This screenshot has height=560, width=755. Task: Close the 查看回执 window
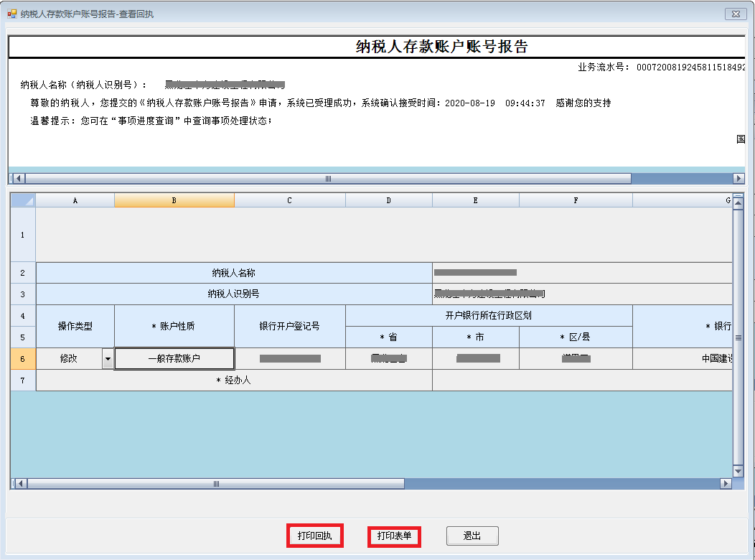coord(736,14)
